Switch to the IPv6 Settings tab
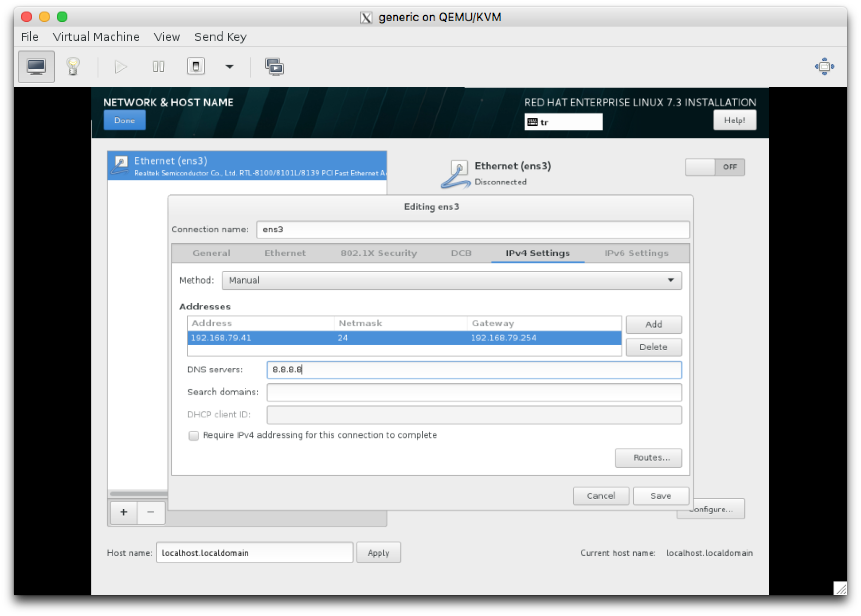The width and height of the screenshot is (861, 616). tap(636, 253)
